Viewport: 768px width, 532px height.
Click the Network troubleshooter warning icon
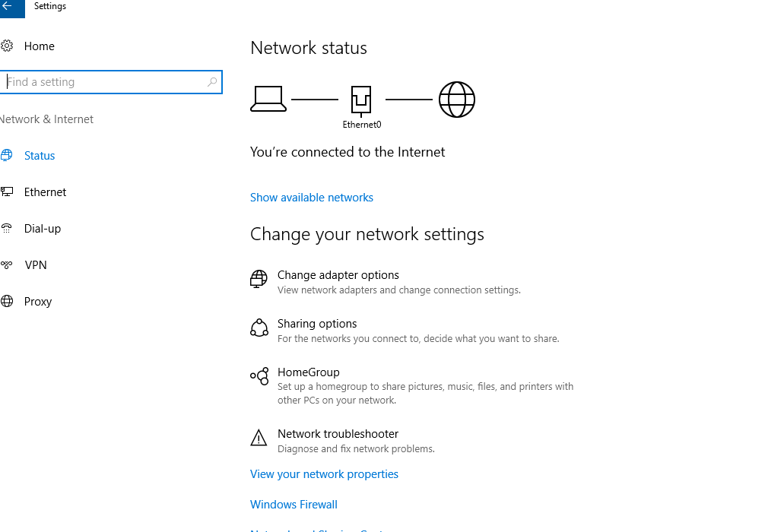coord(259,438)
